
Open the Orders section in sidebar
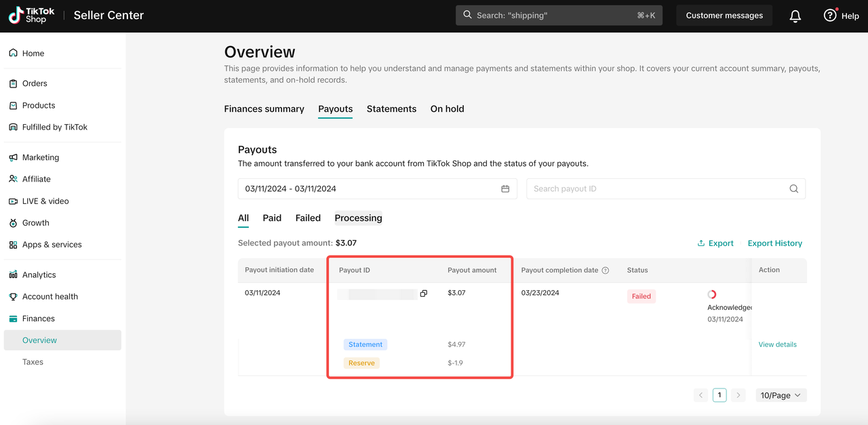pos(35,83)
